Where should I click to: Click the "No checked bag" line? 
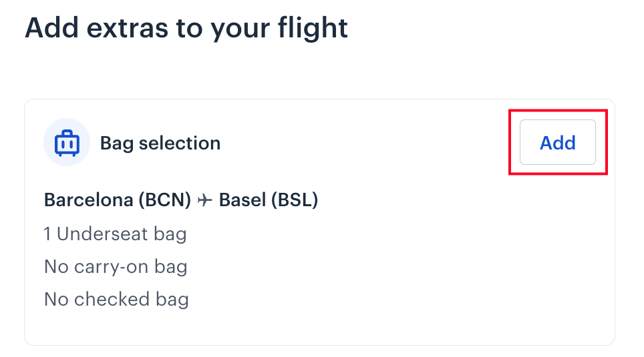116,300
